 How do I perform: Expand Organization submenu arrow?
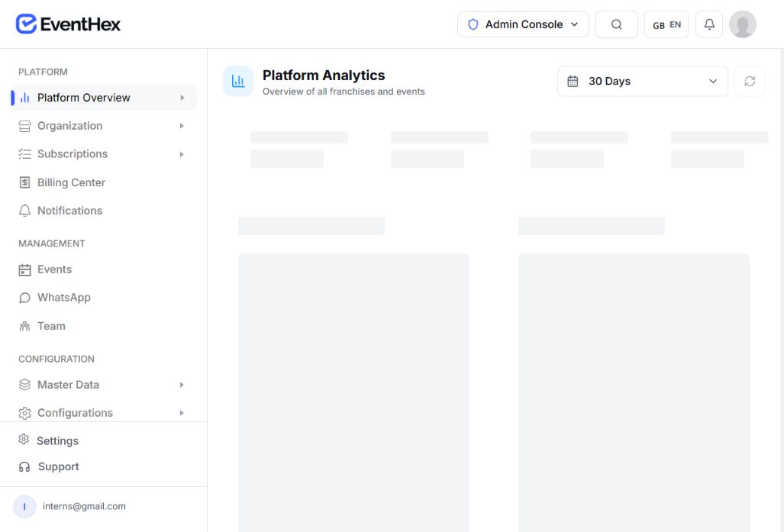tap(182, 126)
